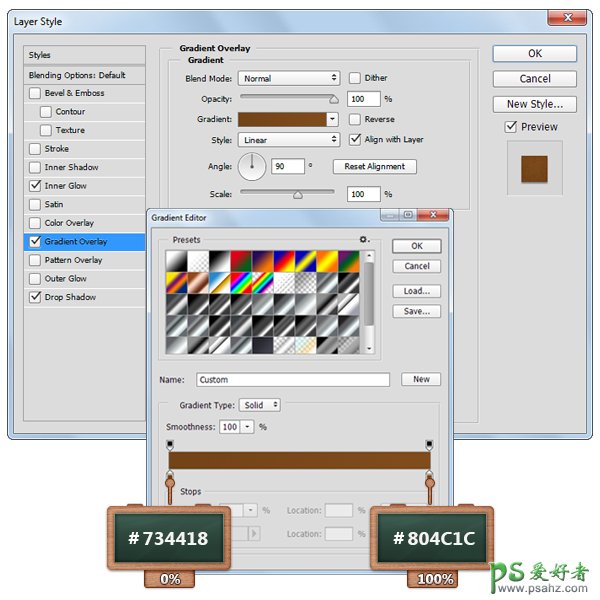Click the right opacity stop above gradient bar
This screenshot has height=600, width=600.
(x=430, y=444)
